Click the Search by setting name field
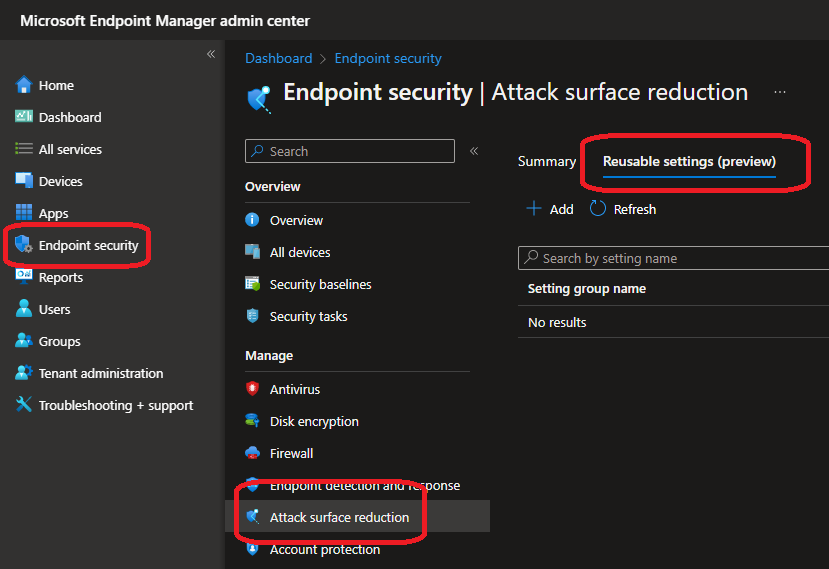 click(680, 258)
